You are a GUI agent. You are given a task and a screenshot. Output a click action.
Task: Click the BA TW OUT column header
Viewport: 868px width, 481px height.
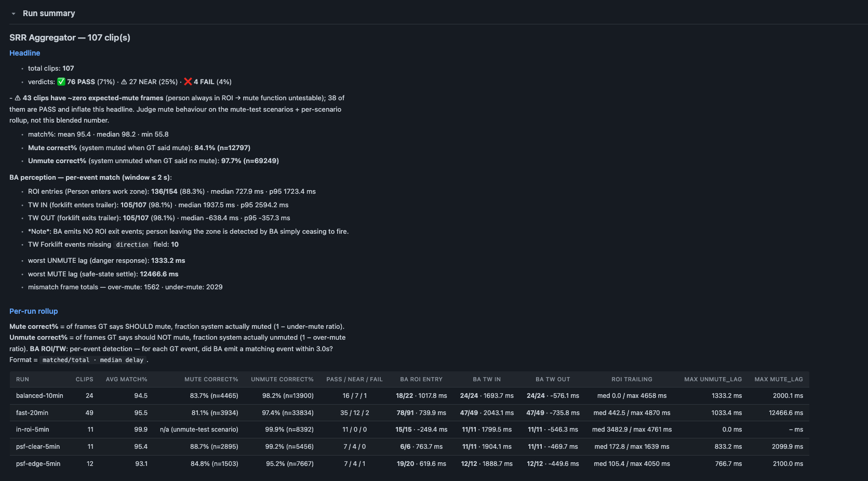(553, 379)
